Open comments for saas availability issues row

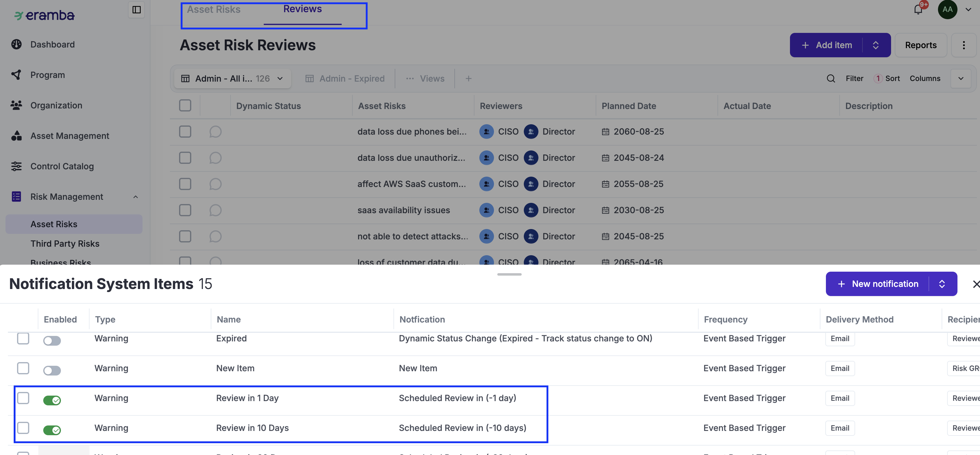(x=215, y=210)
